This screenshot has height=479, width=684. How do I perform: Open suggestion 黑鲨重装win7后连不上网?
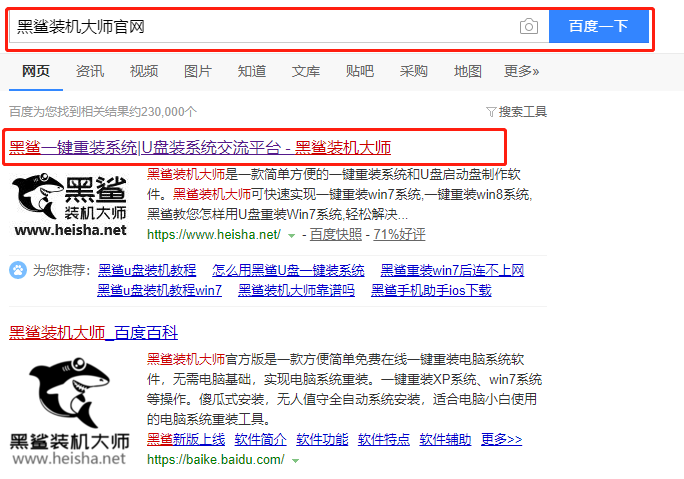click(x=452, y=270)
